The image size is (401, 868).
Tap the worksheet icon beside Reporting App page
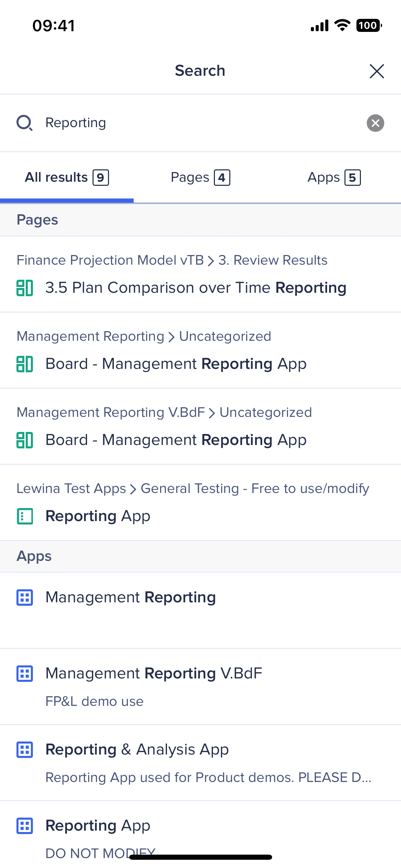coord(25,516)
